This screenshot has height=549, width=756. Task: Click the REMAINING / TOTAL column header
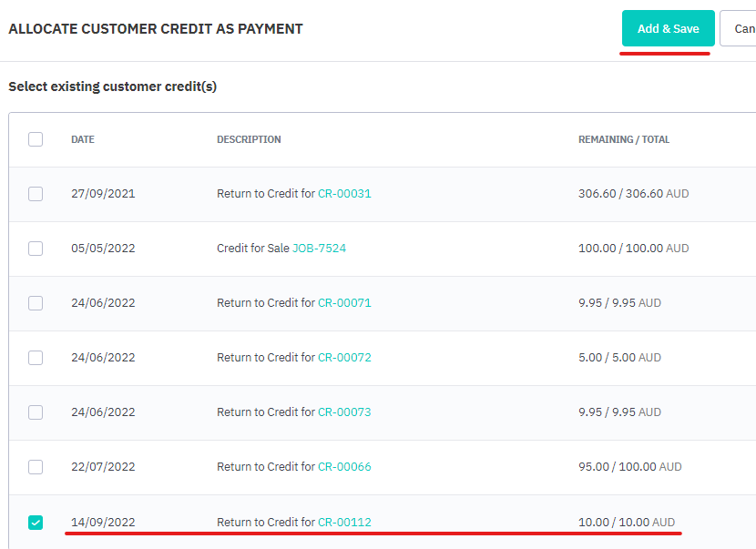(624, 139)
